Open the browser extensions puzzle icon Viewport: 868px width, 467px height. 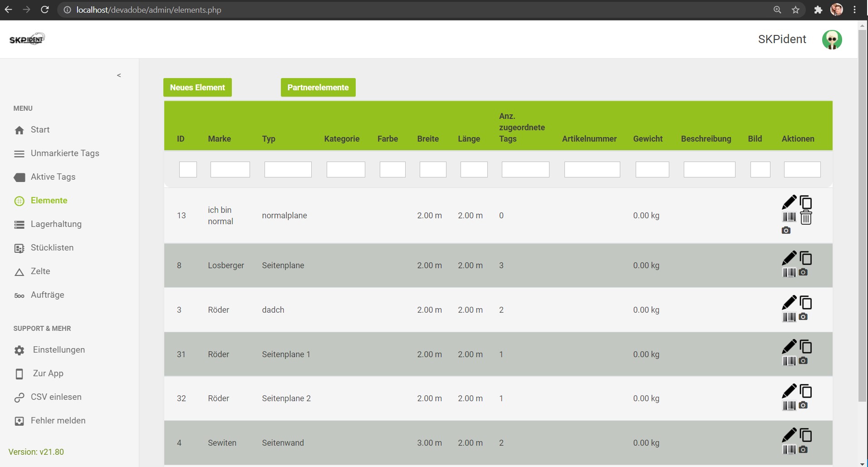(818, 10)
